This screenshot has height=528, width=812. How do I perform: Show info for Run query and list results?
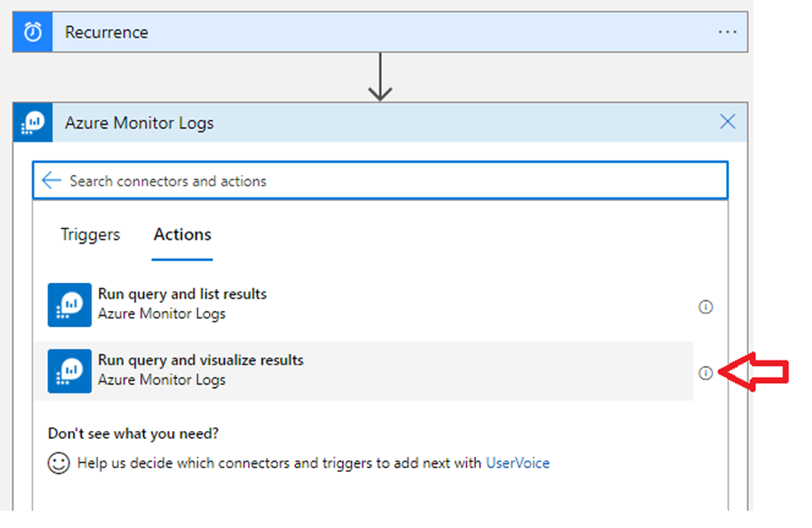pyautogui.click(x=705, y=307)
